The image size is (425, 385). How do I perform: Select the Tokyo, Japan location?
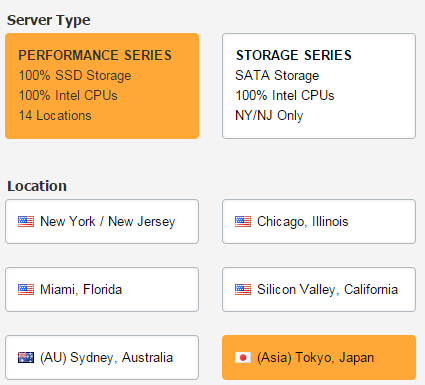pyautogui.click(x=319, y=357)
